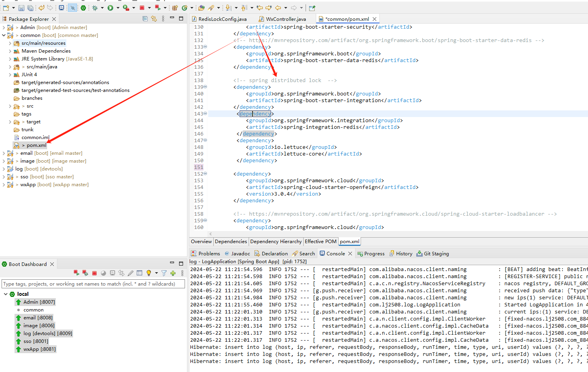Switch to the Git Staging tab
The height and width of the screenshot is (372, 588).
[x=432, y=254]
